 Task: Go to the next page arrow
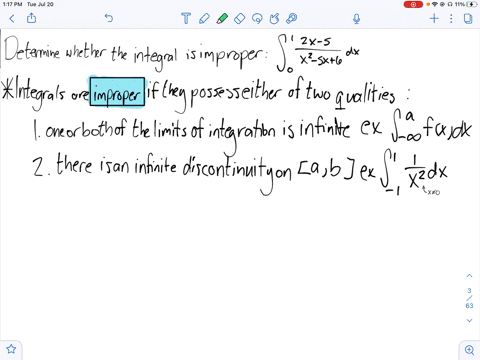(469, 320)
